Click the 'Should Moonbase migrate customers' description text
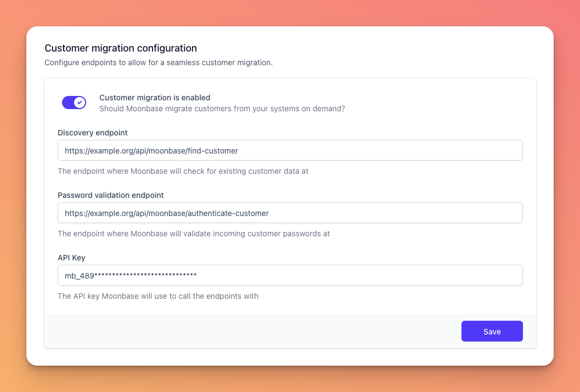580x392 pixels. point(222,109)
